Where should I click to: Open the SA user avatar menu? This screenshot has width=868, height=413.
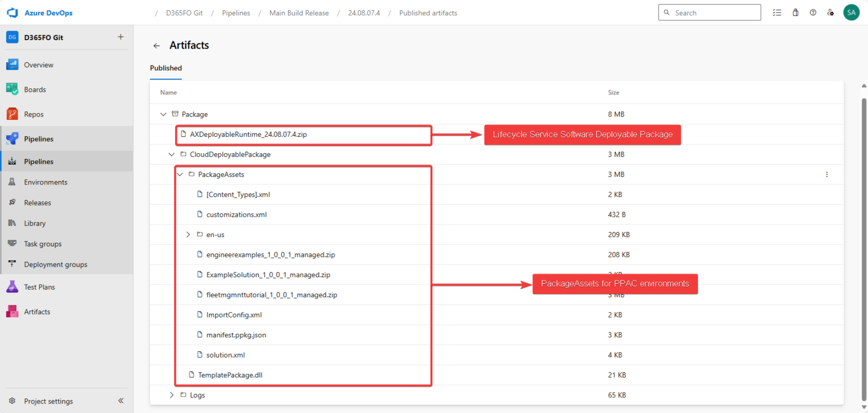[852, 12]
